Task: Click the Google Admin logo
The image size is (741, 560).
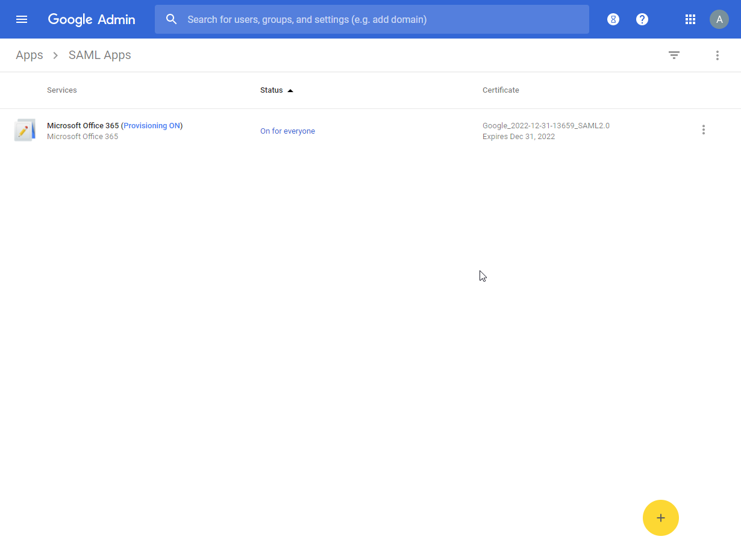Action: coord(92,19)
